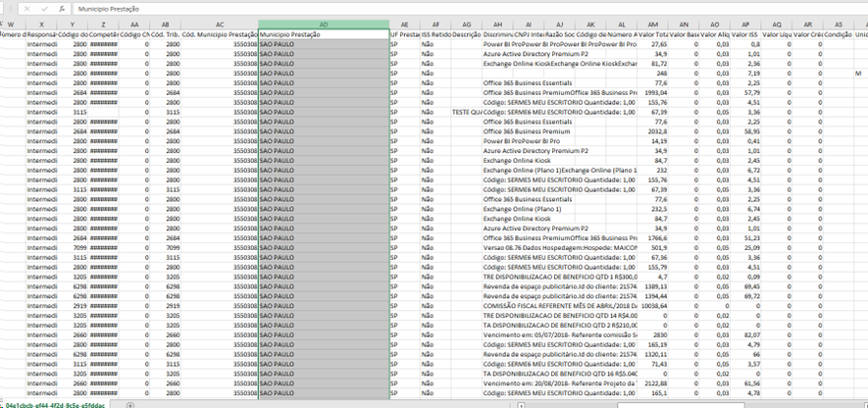868x408 pixels.
Task: Click the cell with value 57,79
Action: point(745,92)
